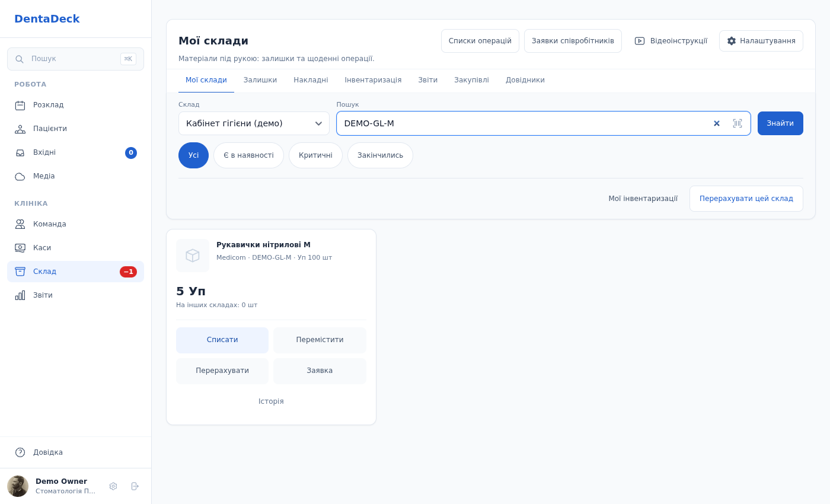Image resolution: width=830 pixels, height=504 pixels.
Task: Open Склад via its archive box icon
Action: coord(20,272)
